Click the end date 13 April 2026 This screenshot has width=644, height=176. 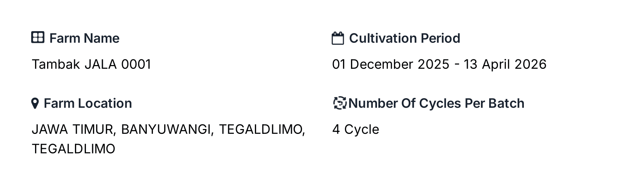pyautogui.click(x=505, y=64)
